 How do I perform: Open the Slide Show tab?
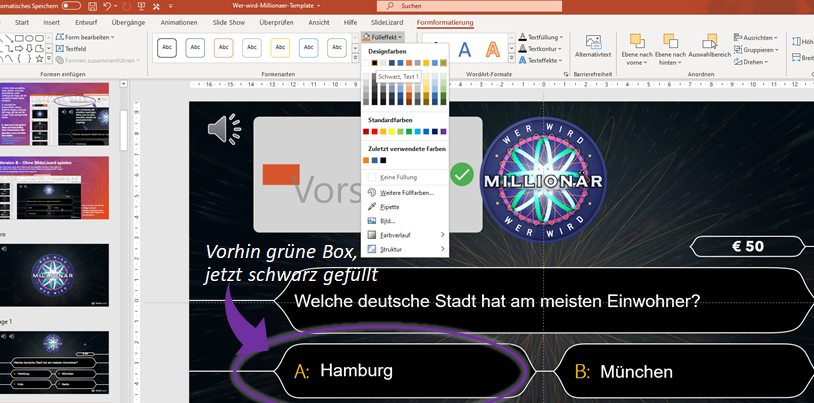(x=228, y=22)
